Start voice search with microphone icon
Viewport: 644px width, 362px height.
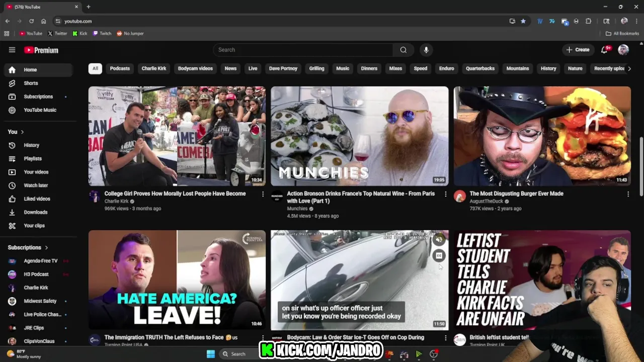coord(426,50)
